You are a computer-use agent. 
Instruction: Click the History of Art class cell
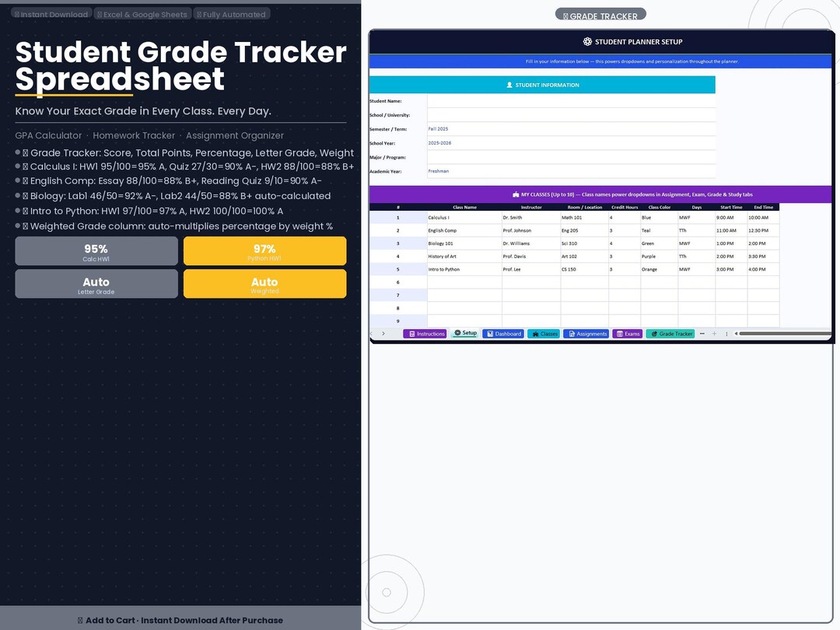pos(464,256)
